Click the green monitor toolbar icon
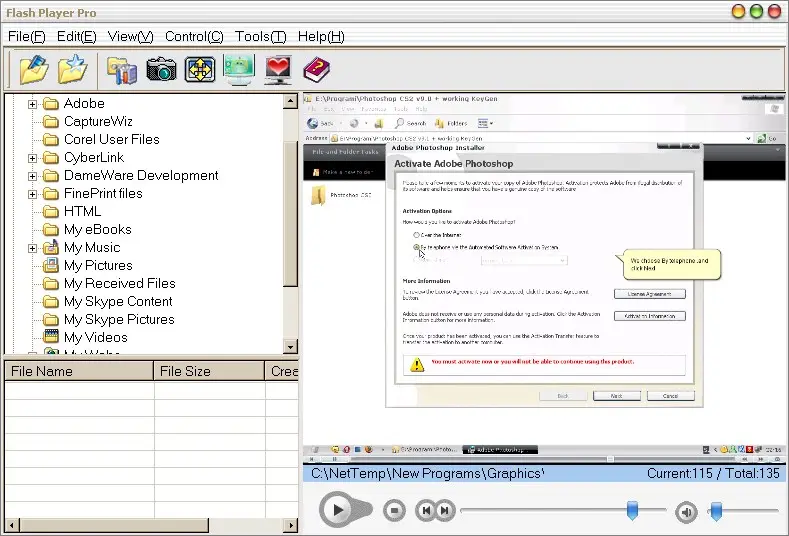This screenshot has width=789, height=536. pyautogui.click(x=239, y=69)
